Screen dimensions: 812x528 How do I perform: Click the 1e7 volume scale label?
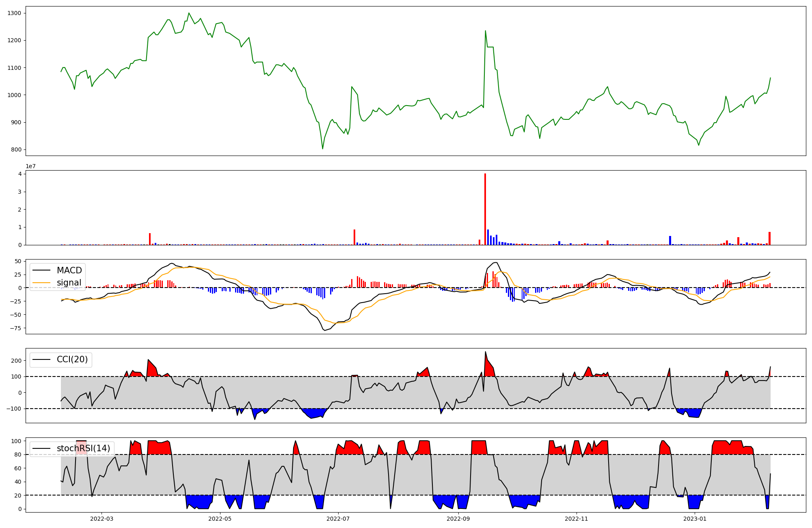tap(31, 167)
